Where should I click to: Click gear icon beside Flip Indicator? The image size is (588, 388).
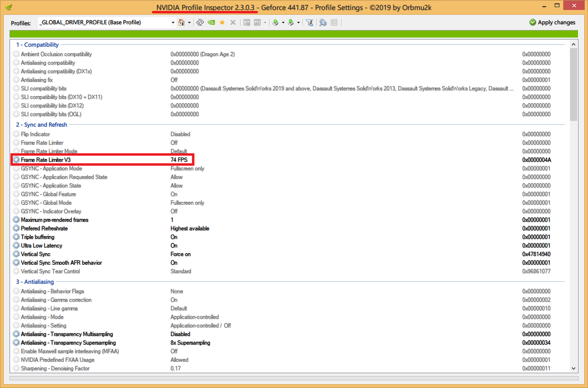coord(17,134)
